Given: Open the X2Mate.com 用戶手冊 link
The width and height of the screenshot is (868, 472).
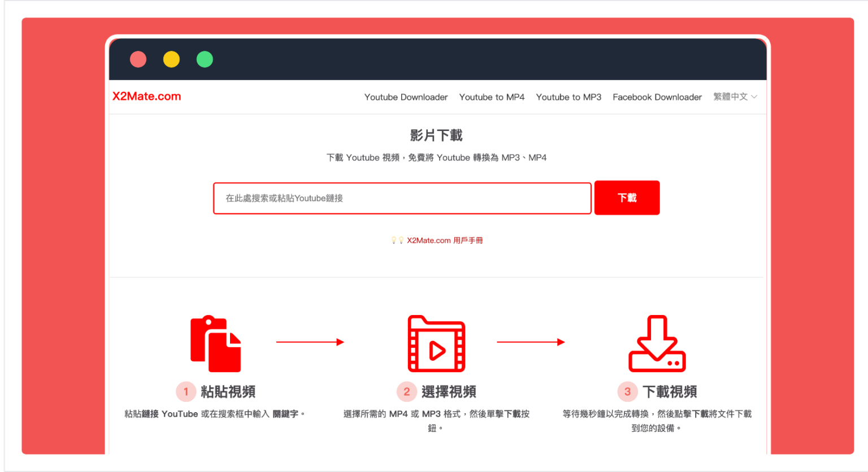Looking at the screenshot, I should click(446, 239).
